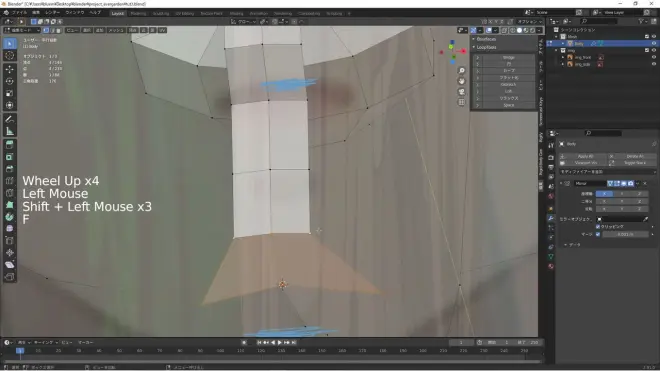Viewport: 660px width, 371px height.
Task: Open the File menu
Action: point(19,13)
